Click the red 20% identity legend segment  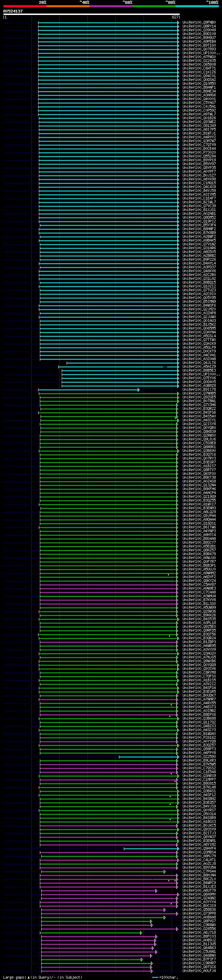25,6
